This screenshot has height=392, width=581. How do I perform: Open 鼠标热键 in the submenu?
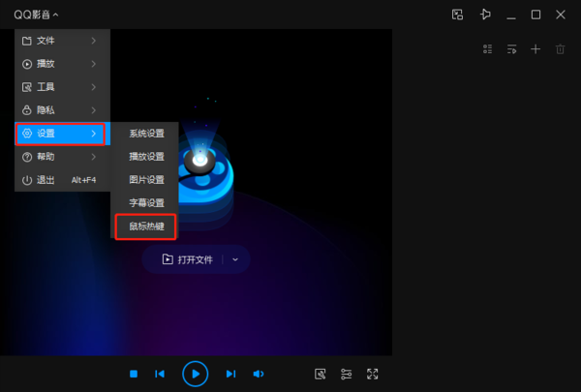pyautogui.click(x=146, y=226)
